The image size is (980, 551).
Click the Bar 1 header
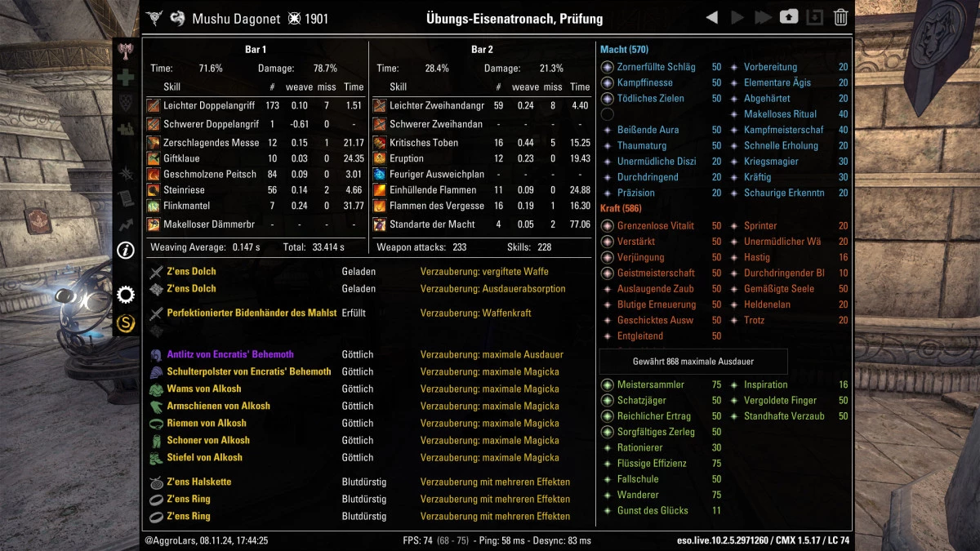click(256, 50)
